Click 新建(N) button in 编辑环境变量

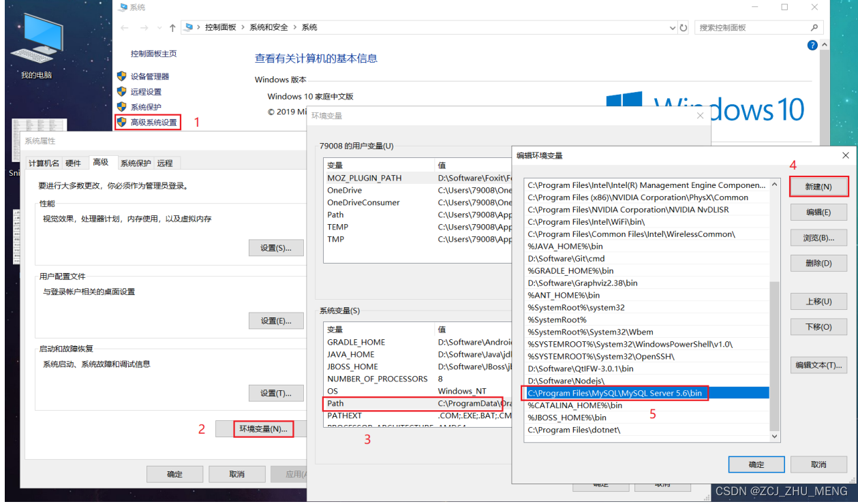pos(818,187)
